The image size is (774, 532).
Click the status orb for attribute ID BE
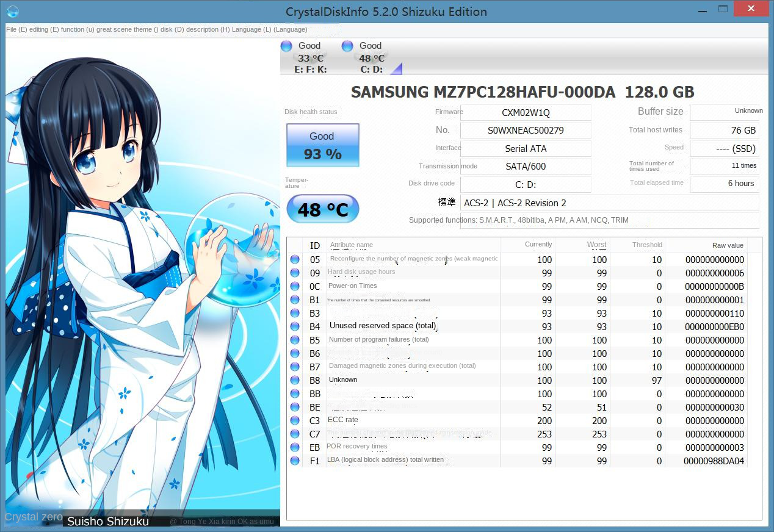(x=295, y=408)
